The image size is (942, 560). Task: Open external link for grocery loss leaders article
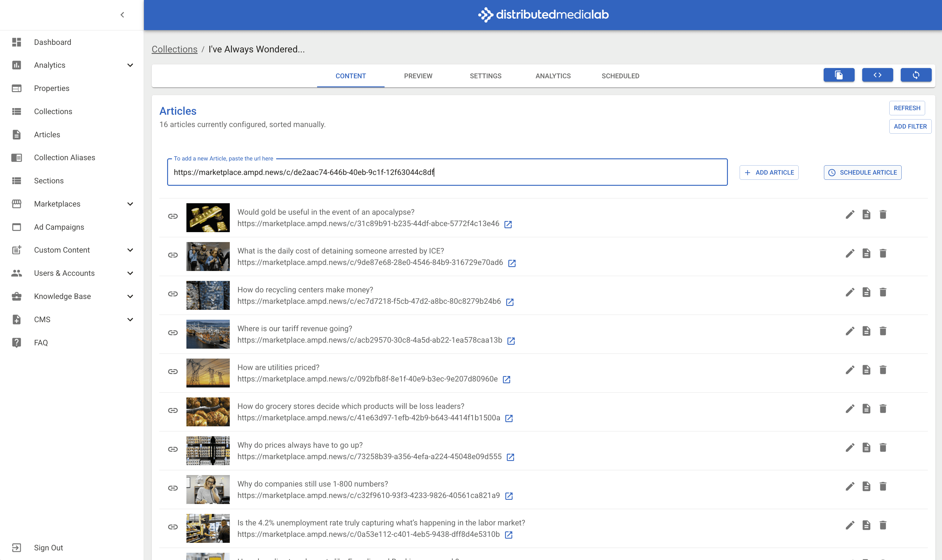click(x=509, y=418)
